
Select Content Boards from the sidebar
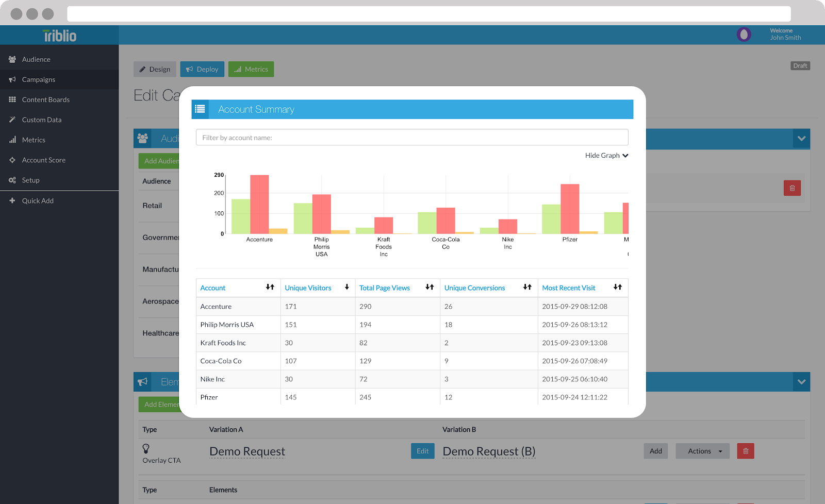pyautogui.click(x=46, y=99)
